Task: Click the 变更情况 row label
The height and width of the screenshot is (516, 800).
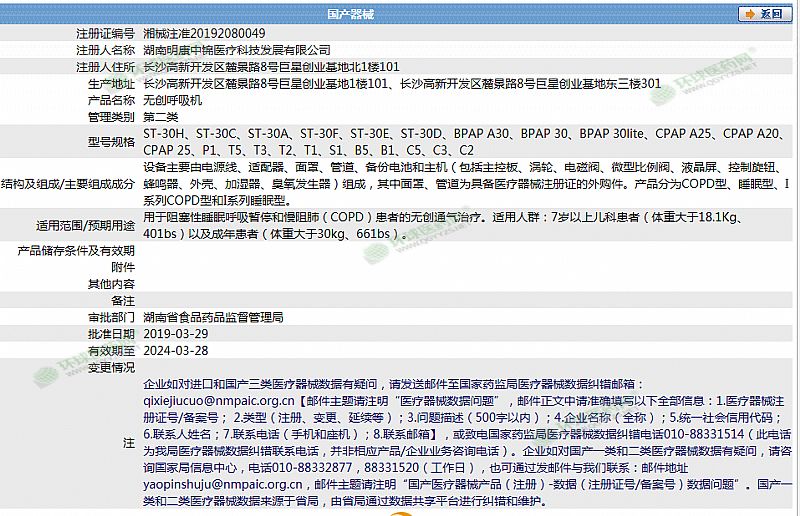Action: (110, 367)
